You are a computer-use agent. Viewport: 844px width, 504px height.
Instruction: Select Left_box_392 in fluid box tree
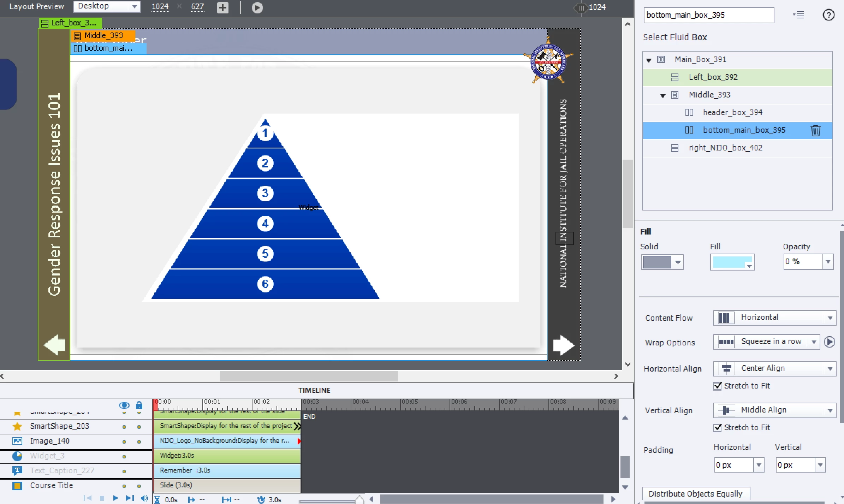[x=713, y=77]
